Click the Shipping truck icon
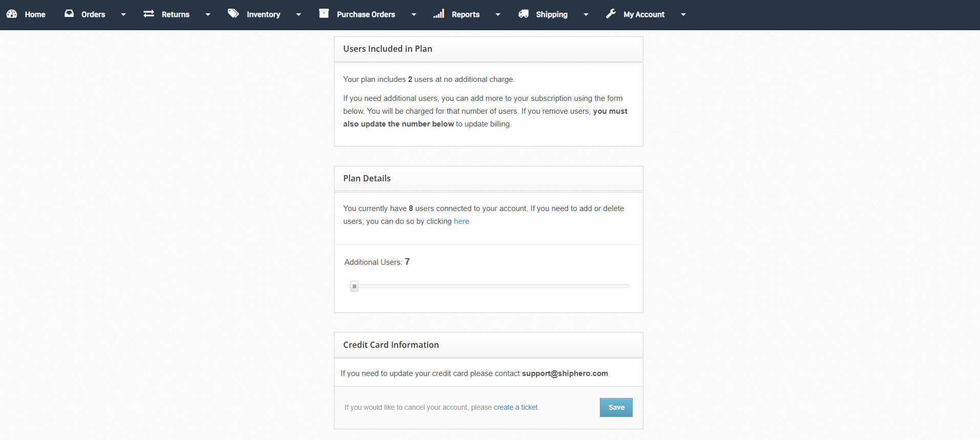This screenshot has width=980, height=440. tap(524, 14)
